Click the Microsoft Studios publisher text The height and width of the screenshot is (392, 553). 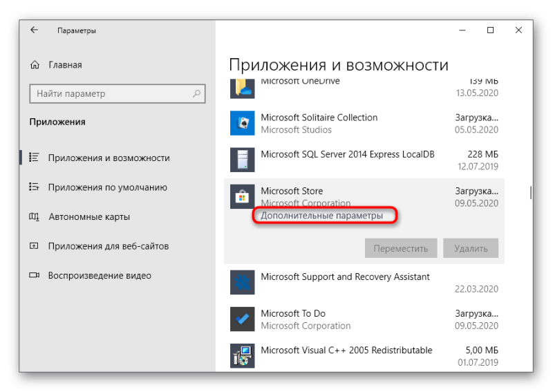(x=297, y=130)
